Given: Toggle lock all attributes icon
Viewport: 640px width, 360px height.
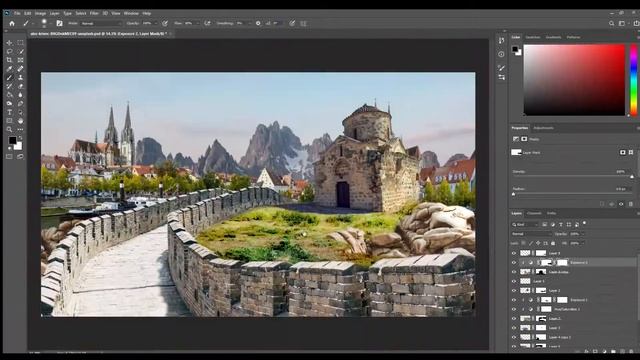Looking at the screenshot, I should pos(553,243).
